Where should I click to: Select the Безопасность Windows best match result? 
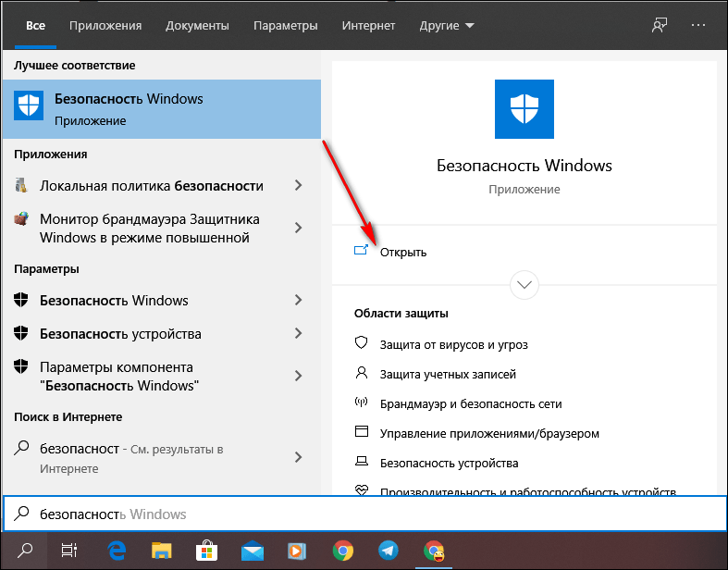[162, 109]
